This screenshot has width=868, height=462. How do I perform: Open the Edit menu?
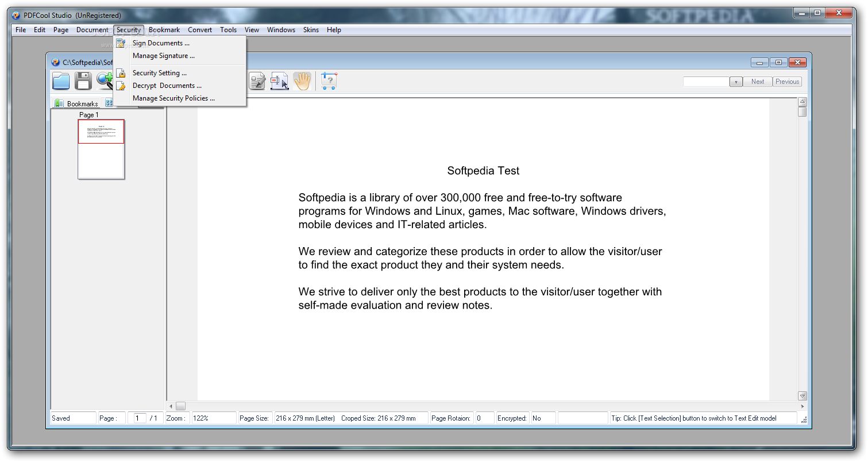click(40, 30)
